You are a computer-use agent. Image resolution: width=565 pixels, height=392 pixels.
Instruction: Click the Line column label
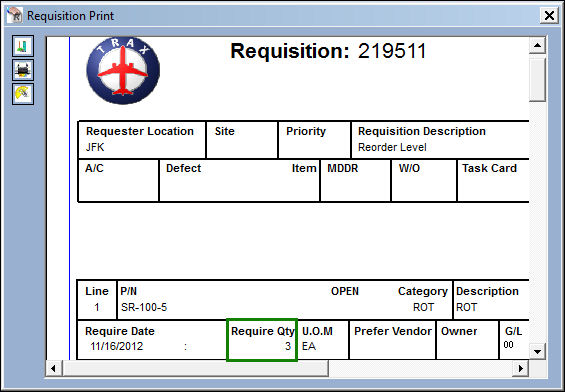[x=97, y=291]
